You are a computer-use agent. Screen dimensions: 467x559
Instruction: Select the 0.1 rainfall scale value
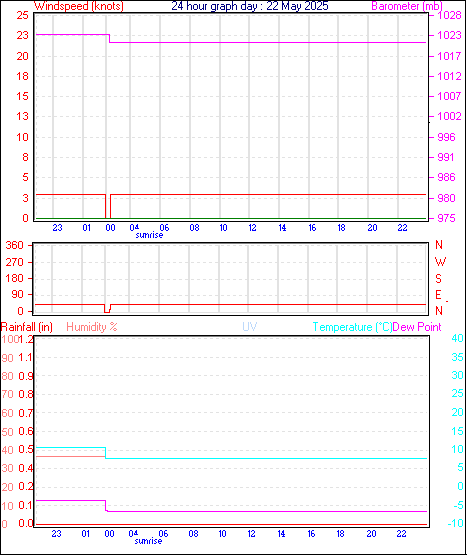coord(26,506)
